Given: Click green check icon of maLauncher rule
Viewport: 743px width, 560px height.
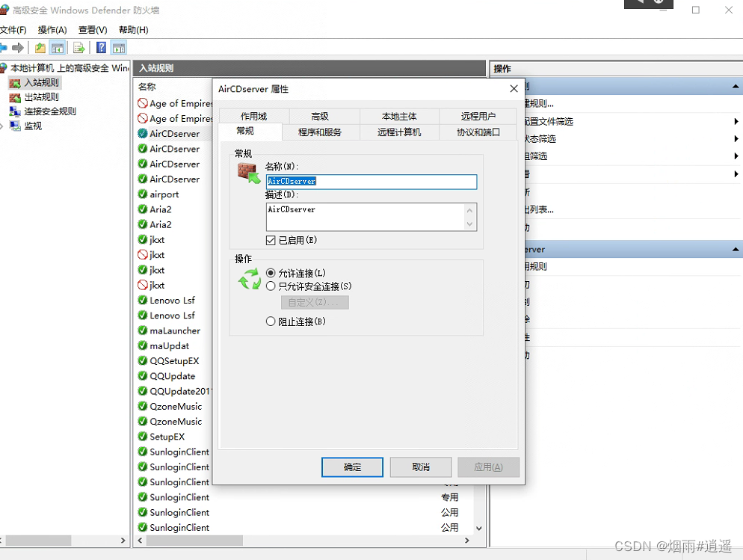Looking at the screenshot, I should [x=143, y=330].
